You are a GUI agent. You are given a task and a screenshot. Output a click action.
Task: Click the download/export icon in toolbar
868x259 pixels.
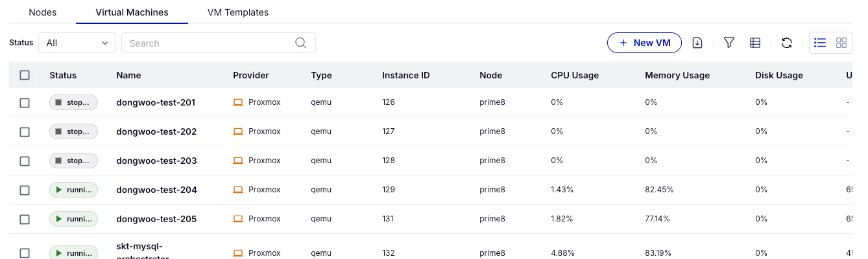pyautogui.click(x=697, y=43)
